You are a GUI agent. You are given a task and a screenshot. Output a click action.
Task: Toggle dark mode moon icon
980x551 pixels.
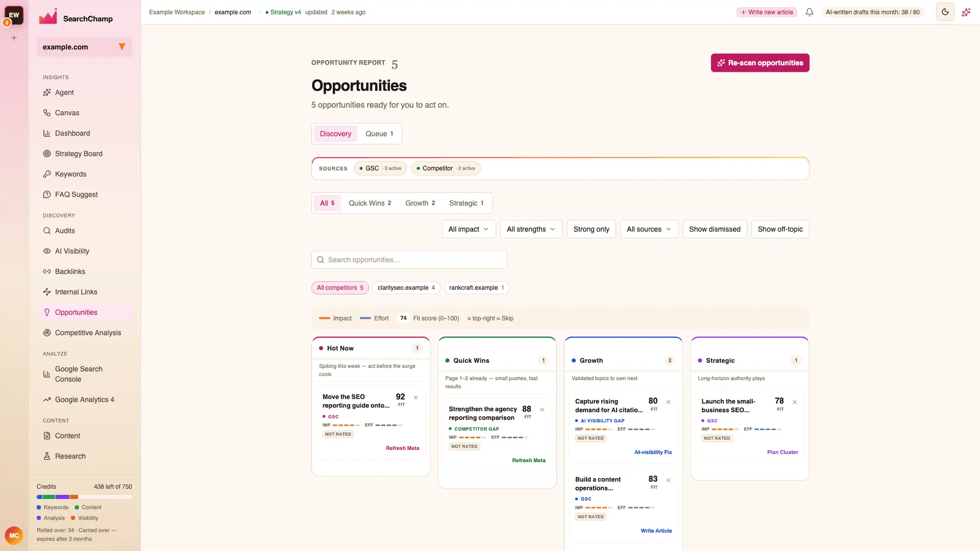click(945, 12)
